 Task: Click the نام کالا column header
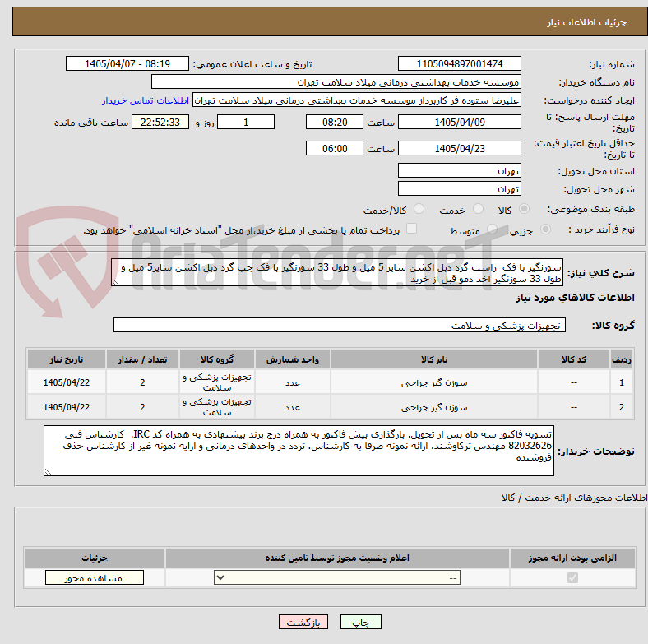tap(434, 359)
